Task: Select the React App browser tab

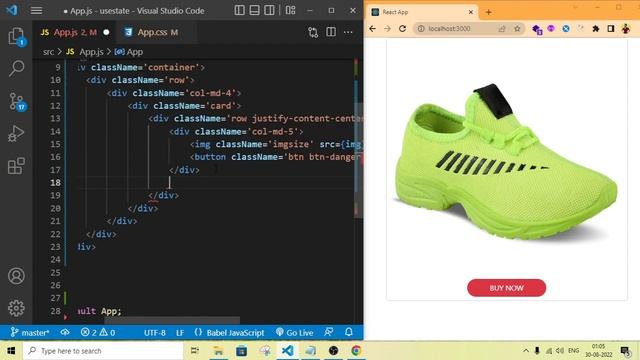Action: [422, 12]
